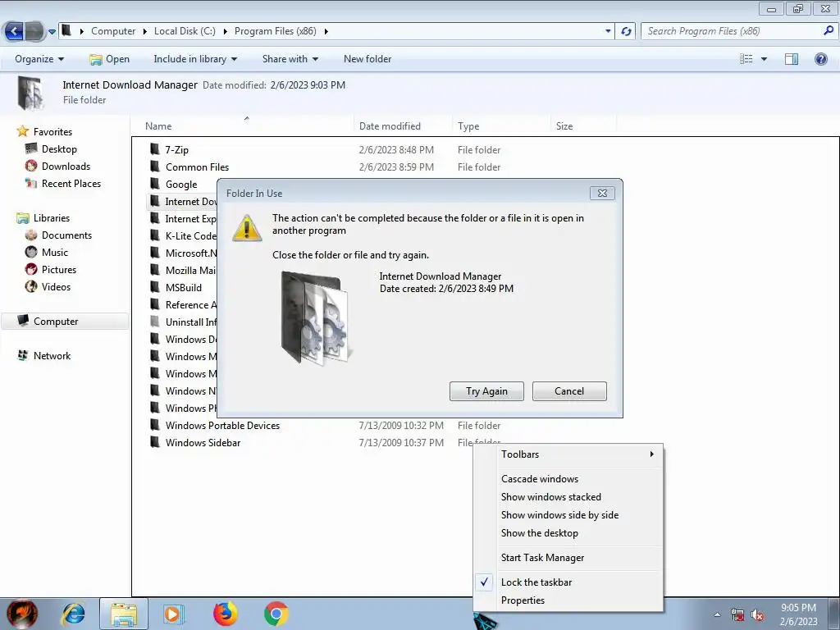Select Libraries in navigation pane
The height and width of the screenshot is (630, 840).
coord(52,218)
